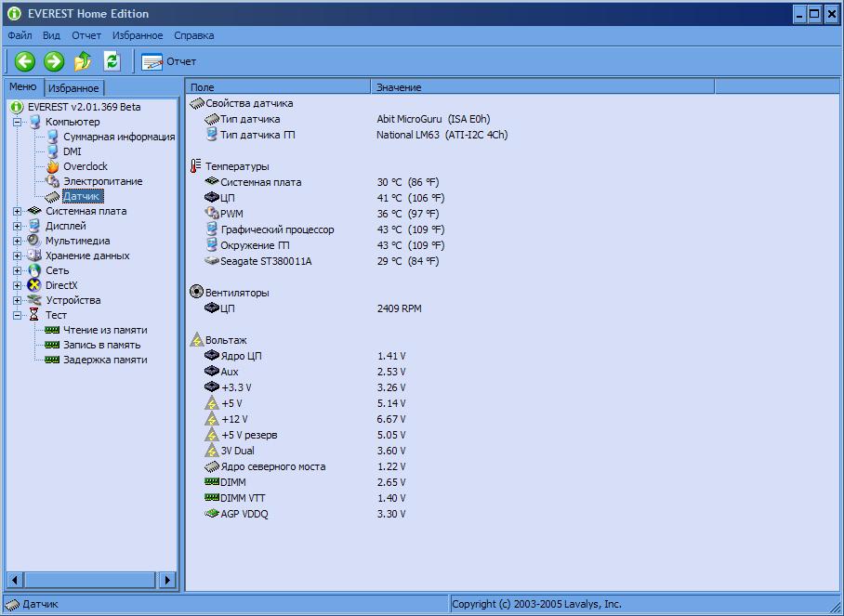The width and height of the screenshot is (844, 616).
Task: Expand the Устройства tree node
Action: pyautogui.click(x=18, y=300)
